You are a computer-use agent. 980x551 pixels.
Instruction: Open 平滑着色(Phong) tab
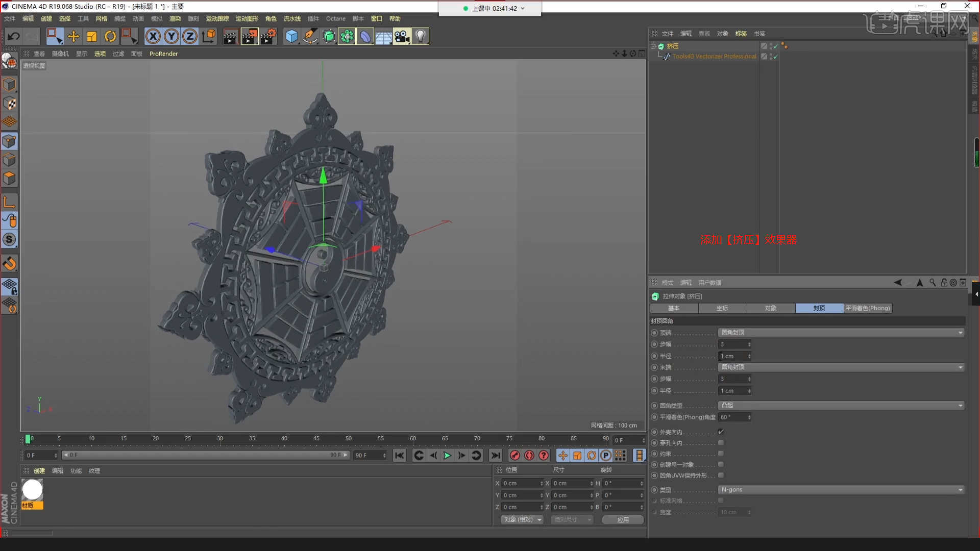pyautogui.click(x=868, y=308)
